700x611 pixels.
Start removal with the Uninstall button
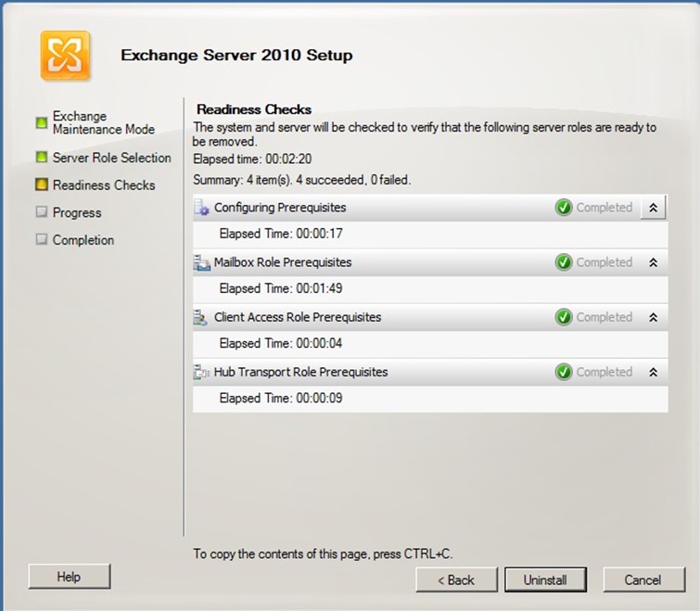pos(545,579)
